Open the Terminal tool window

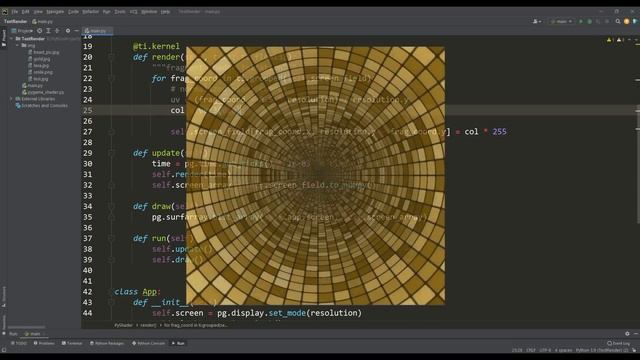(x=72, y=343)
